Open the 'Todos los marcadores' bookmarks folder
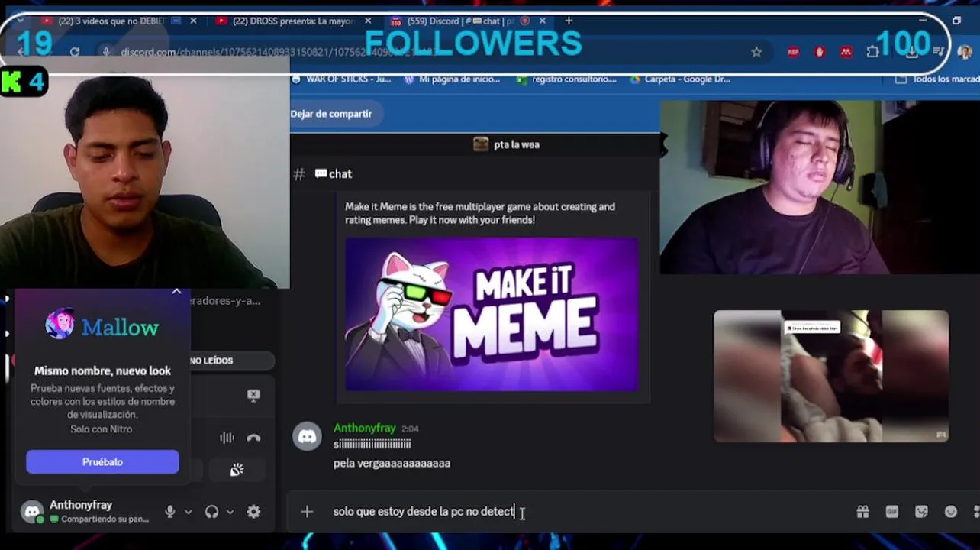This screenshot has width=980, height=550. coord(937,79)
